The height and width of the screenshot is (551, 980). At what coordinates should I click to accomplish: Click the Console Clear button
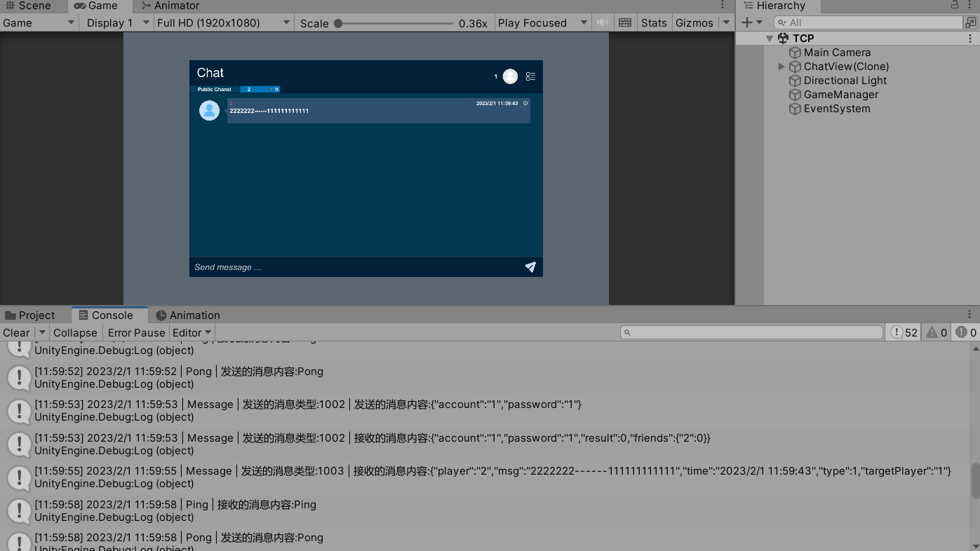(16, 333)
